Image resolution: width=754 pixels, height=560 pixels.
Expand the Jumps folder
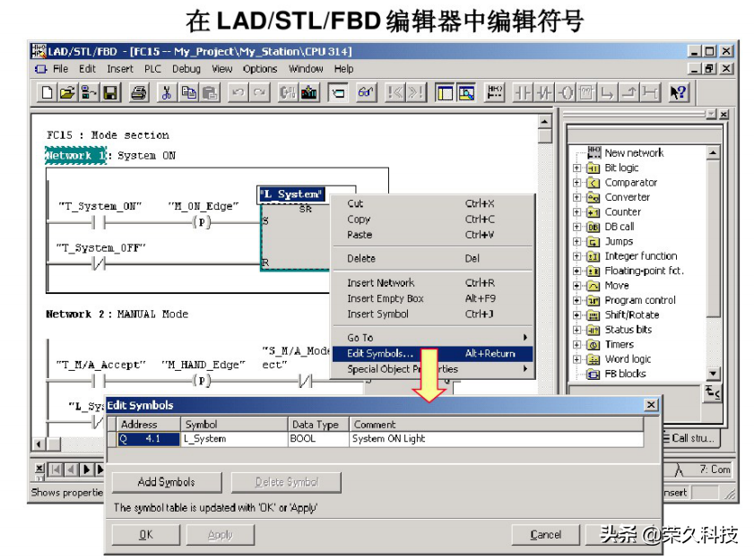click(577, 241)
